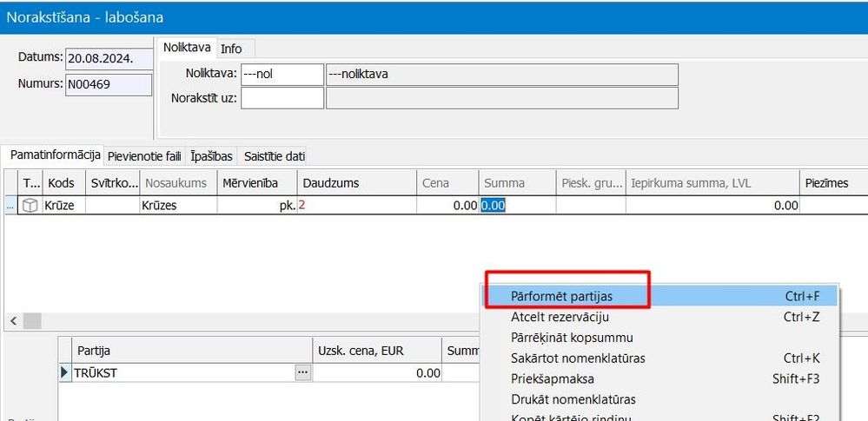Switch to Īpašības tab
This screenshot has width=868, height=421.
coord(211,156)
